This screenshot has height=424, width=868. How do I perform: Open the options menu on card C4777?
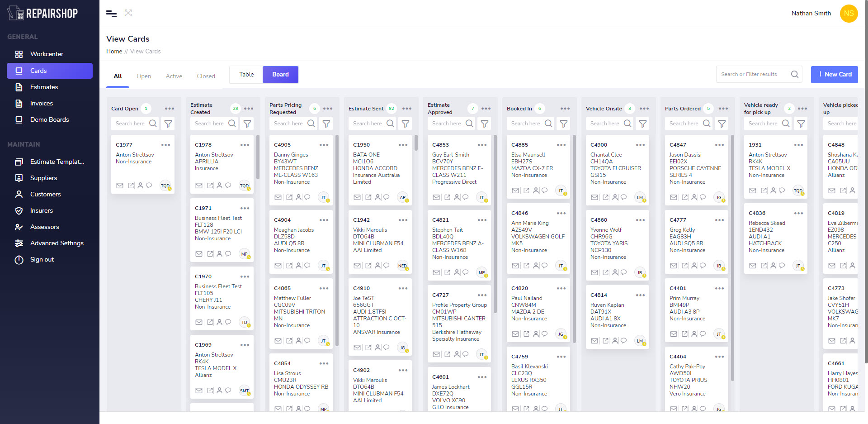click(720, 220)
